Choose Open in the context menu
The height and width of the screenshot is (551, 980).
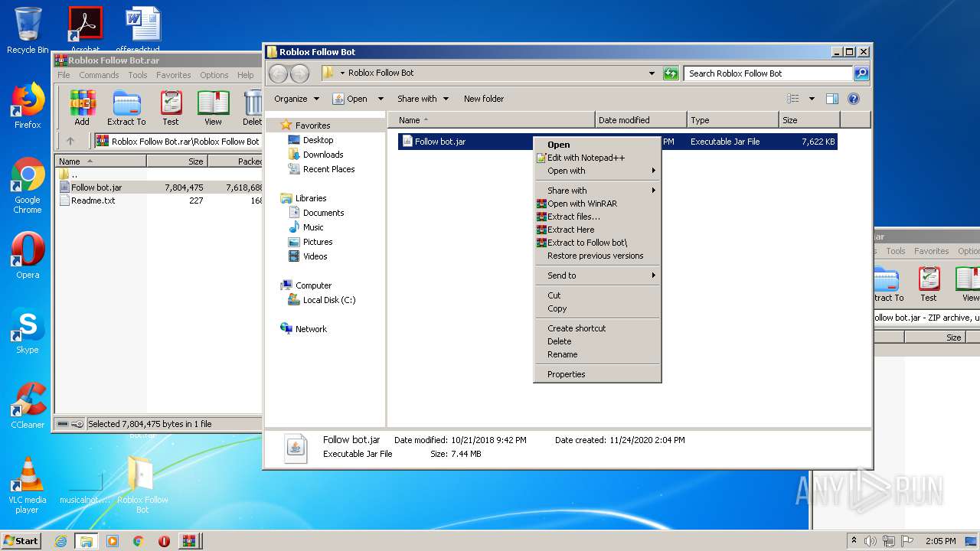coord(597,145)
